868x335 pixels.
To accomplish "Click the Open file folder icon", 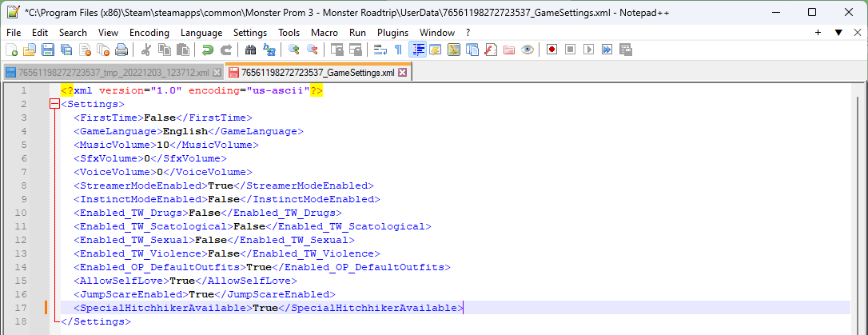I will click(x=30, y=50).
